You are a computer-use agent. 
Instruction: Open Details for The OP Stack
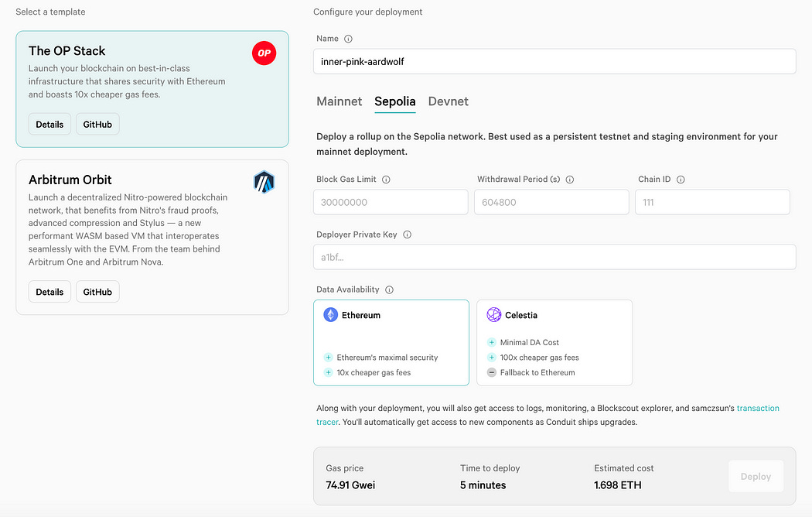(x=49, y=125)
